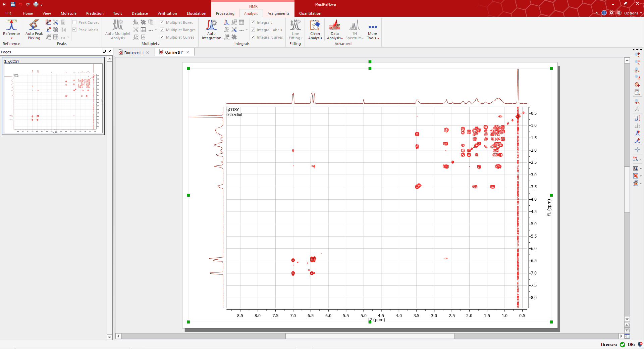644x349 pixels.
Task: Enable Peak Curves checkbox
Action: (x=74, y=22)
